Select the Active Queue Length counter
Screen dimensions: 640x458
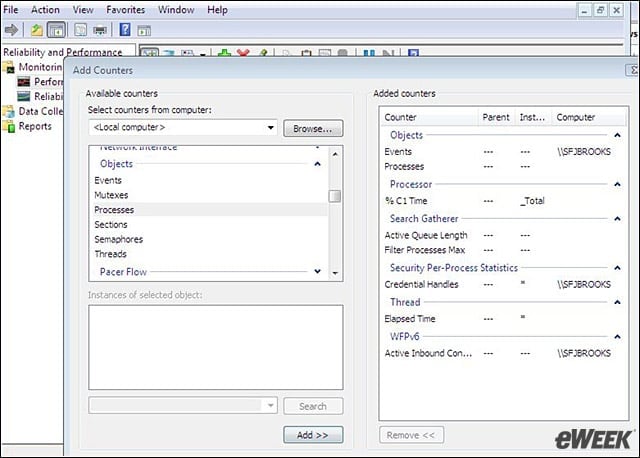[503, 235]
